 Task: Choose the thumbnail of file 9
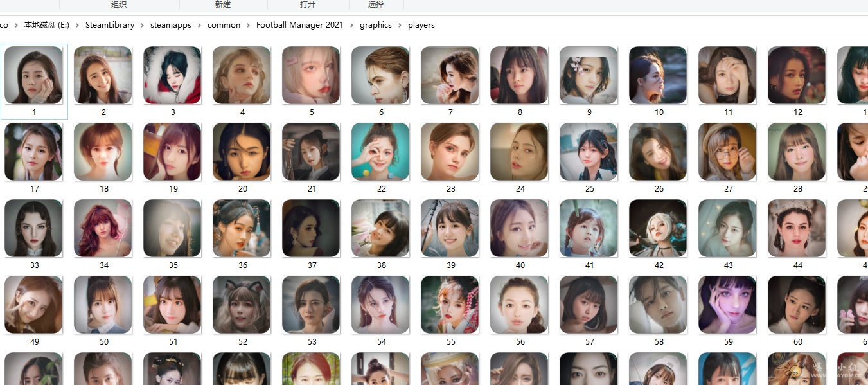(x=589, y=75)
